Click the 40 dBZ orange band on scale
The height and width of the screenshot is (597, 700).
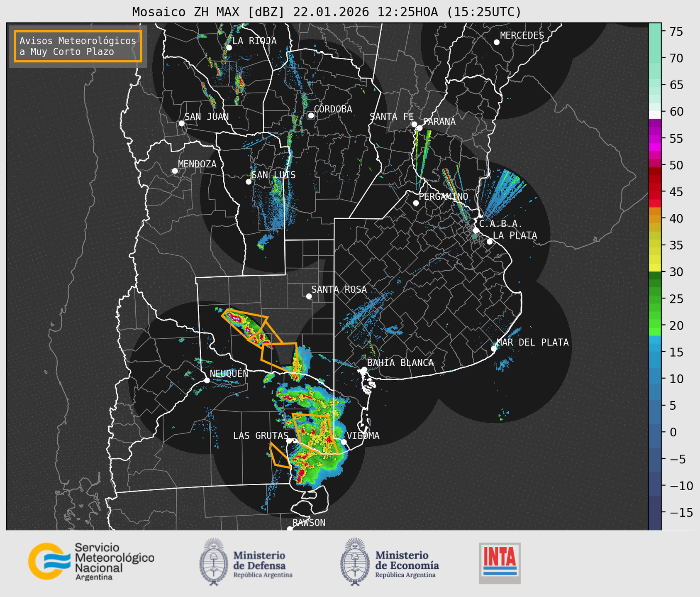click(x=654, y=219)
